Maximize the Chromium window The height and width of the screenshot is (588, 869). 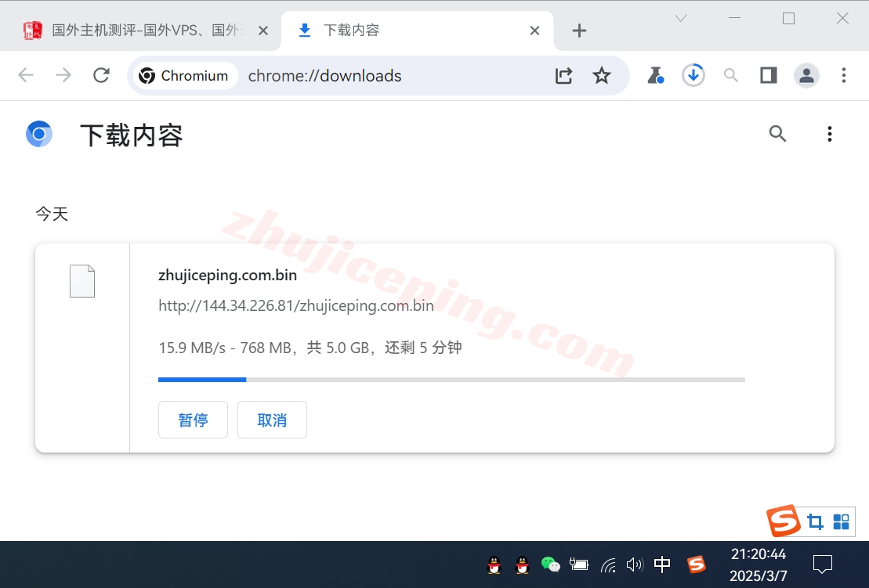(788, 18)
